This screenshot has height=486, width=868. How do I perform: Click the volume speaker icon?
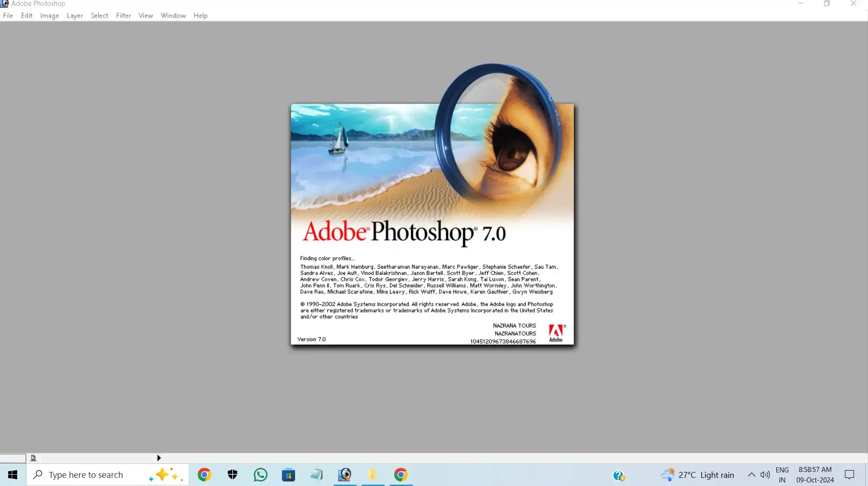point(765,475)
